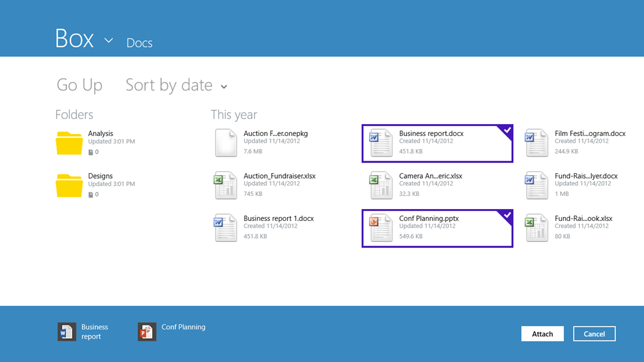Click the Designs folder name
Screen dimensions: 644x362
click(x=100, y=176)
